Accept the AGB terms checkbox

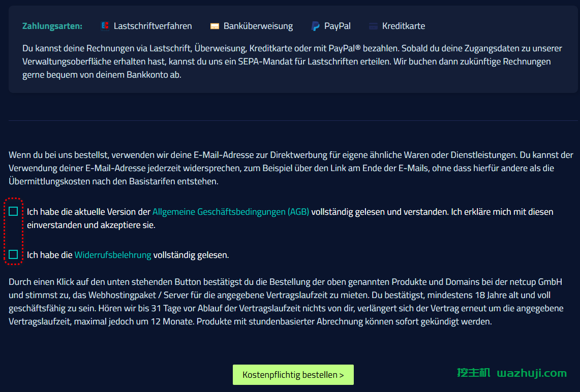(x=13, y=212)
